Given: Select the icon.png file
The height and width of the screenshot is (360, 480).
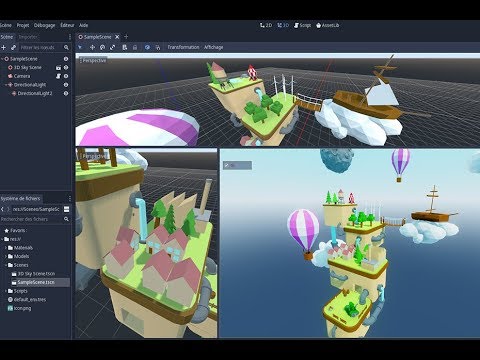Looking at the screenshot, I should (x=23, y=309).
